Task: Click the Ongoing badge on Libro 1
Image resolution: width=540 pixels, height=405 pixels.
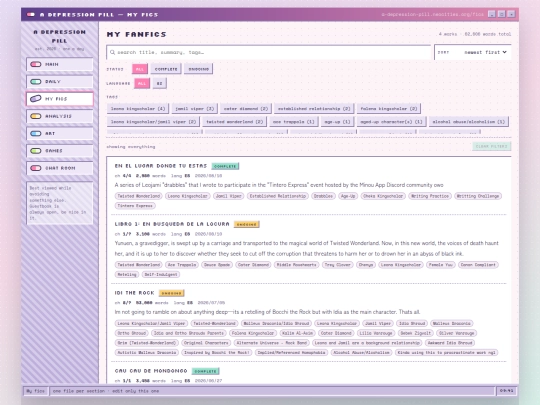Action: (247, 225)
